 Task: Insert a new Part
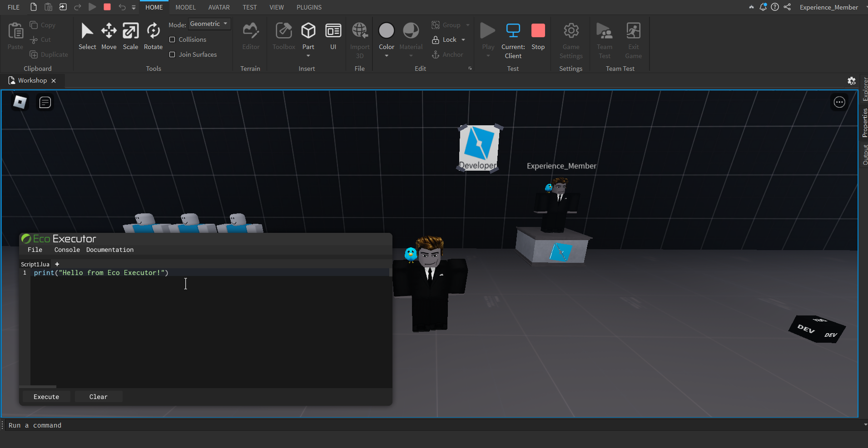coord(308,31)
